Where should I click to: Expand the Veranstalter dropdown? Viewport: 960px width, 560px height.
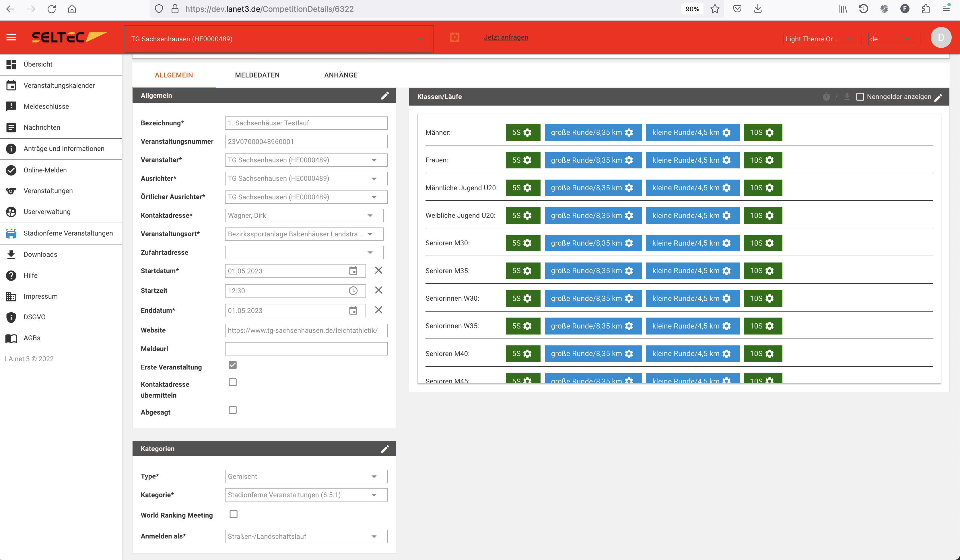tap(306, 160)
